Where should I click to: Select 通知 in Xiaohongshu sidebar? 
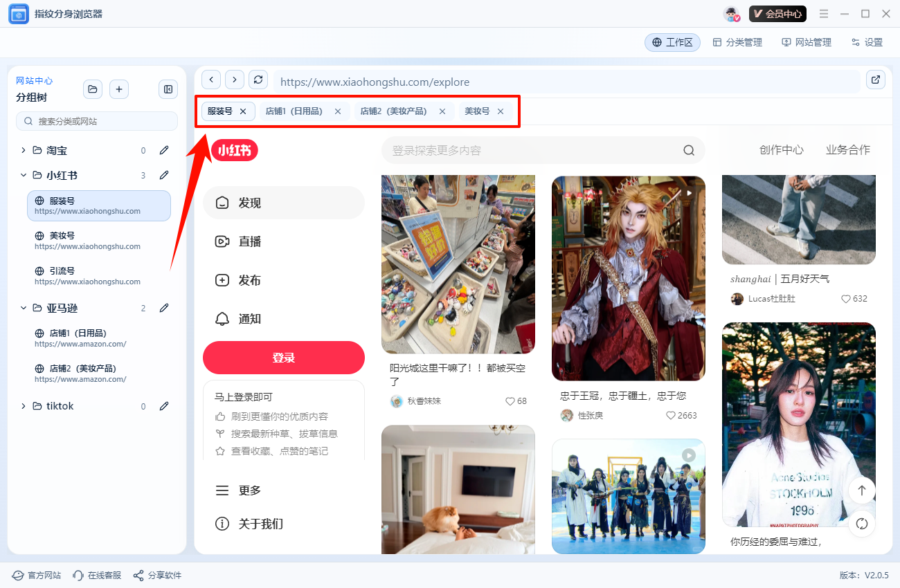[284, 319]
